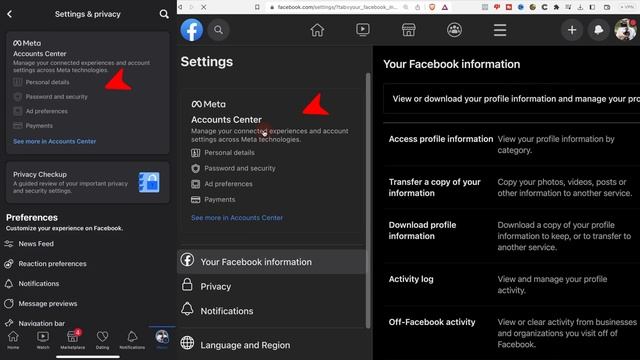Open Watch video icon in desktop header

[362, 30]
